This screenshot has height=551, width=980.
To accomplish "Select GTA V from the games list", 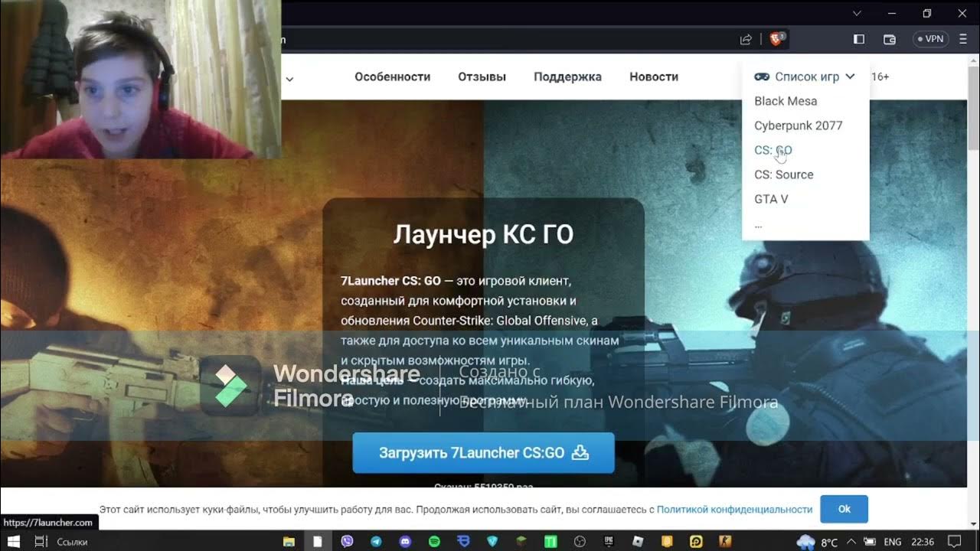I will point(771,199).
